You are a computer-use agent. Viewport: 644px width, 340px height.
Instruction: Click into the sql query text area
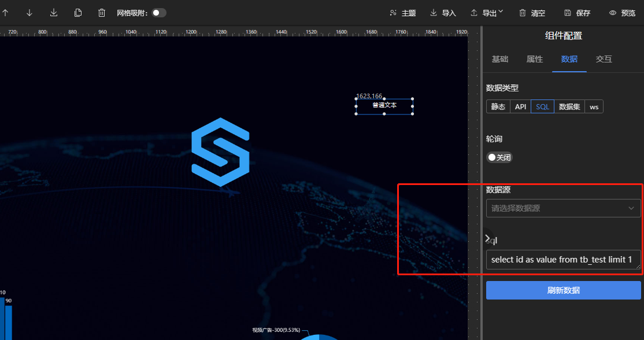(x=563, y=260)
